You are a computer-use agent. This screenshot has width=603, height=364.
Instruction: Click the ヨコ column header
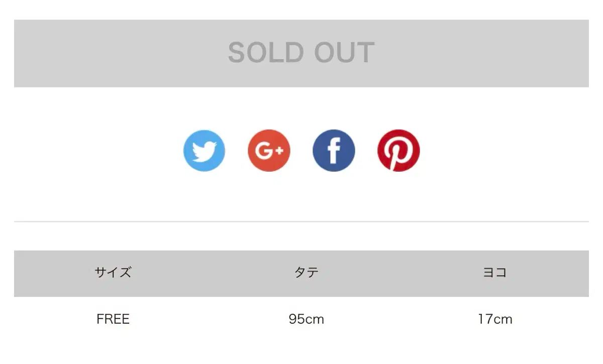[495, 273]
